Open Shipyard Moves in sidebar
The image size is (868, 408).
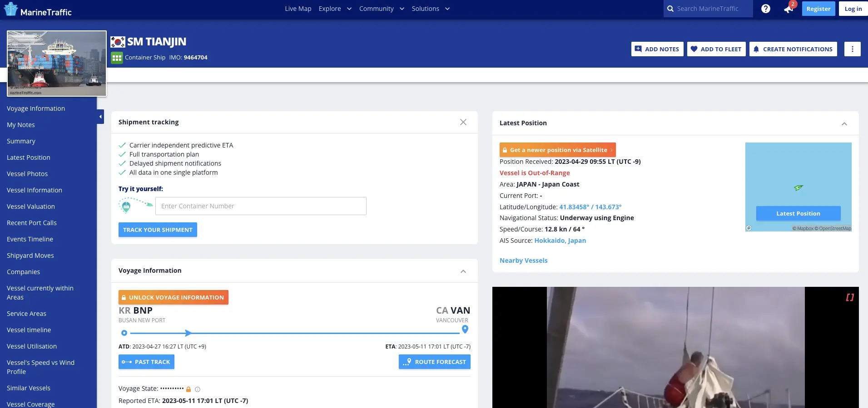click(x=30, y=256)
